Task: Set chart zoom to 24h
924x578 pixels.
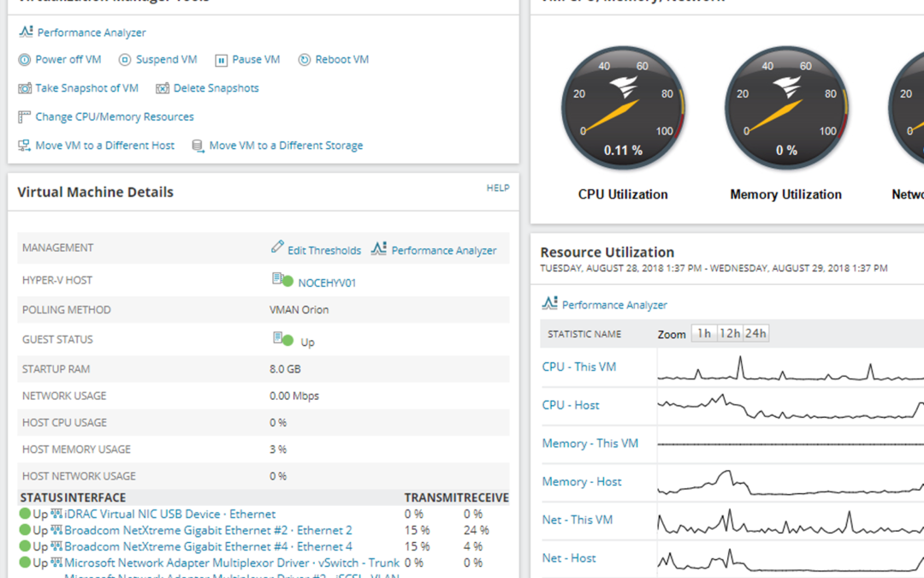Action: point(756,334)
